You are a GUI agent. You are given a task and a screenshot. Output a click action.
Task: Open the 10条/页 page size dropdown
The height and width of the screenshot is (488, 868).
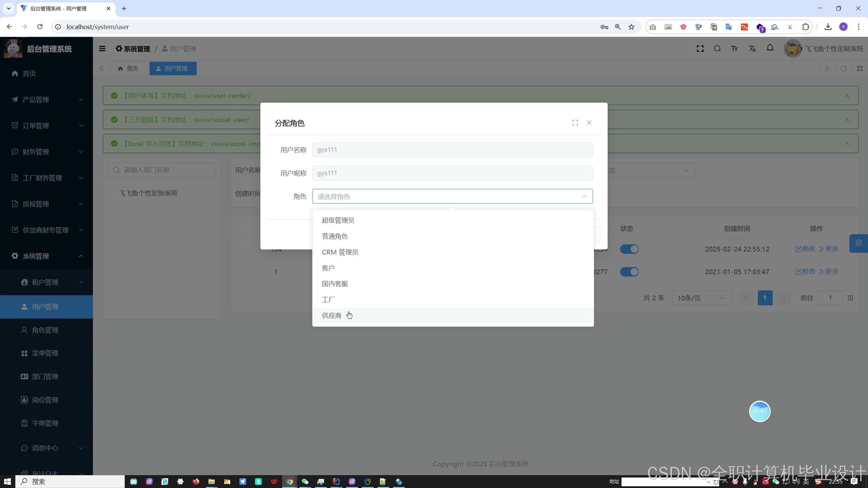[x=701, y=298]
